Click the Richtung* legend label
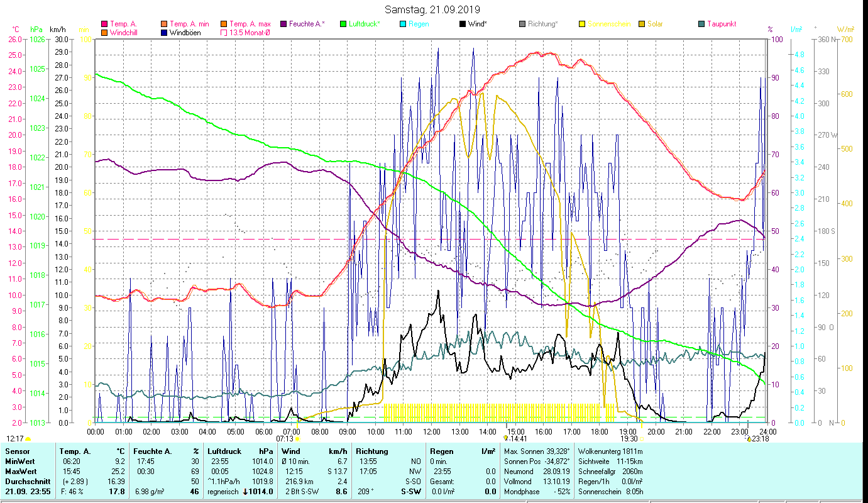This screenshot has width=868, height=503. coord(542,25)
